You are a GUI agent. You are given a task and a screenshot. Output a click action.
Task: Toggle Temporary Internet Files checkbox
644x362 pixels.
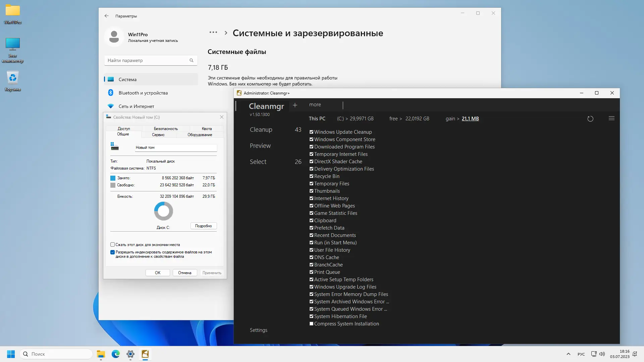click(311, 154)
